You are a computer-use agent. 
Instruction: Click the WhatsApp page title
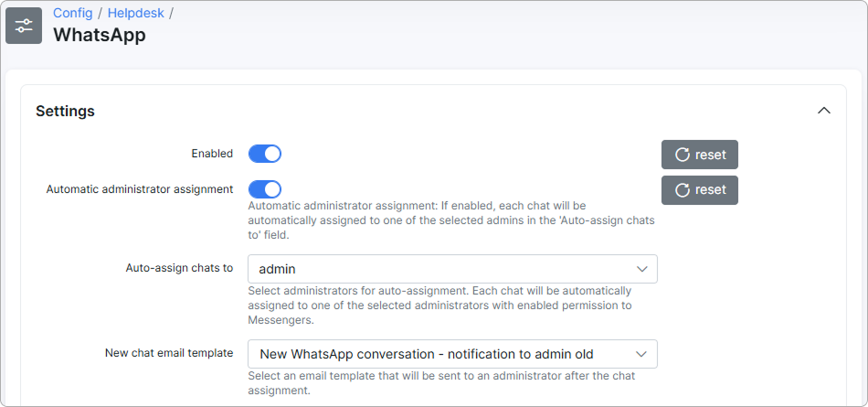click(99, 36)
